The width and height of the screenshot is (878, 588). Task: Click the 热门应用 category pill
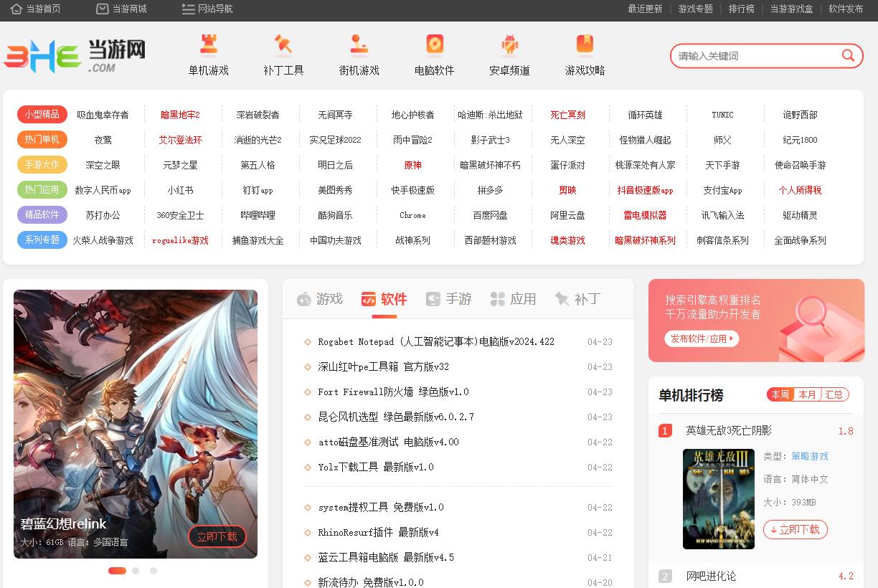point(42,190)
